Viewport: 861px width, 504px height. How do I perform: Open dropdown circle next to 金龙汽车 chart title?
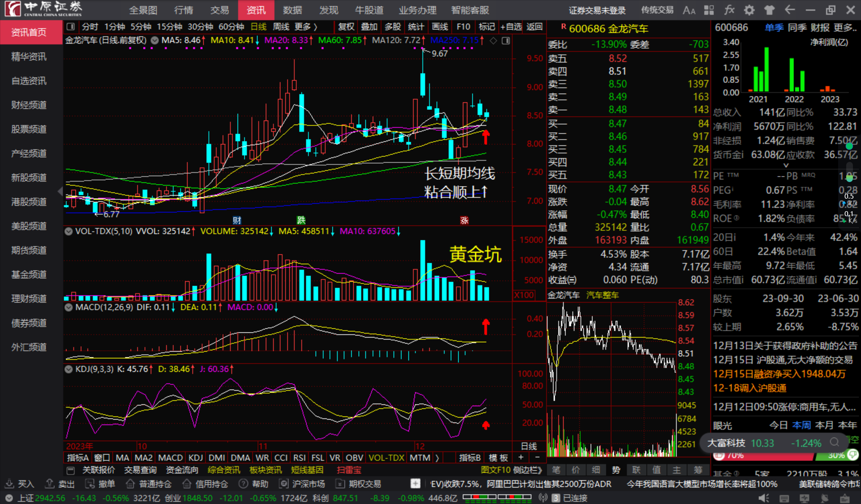tap(155, 40)
